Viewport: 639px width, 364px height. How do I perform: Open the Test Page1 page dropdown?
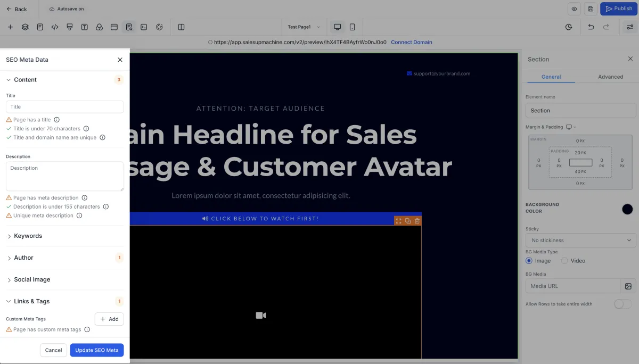click(x=304, y=27)
